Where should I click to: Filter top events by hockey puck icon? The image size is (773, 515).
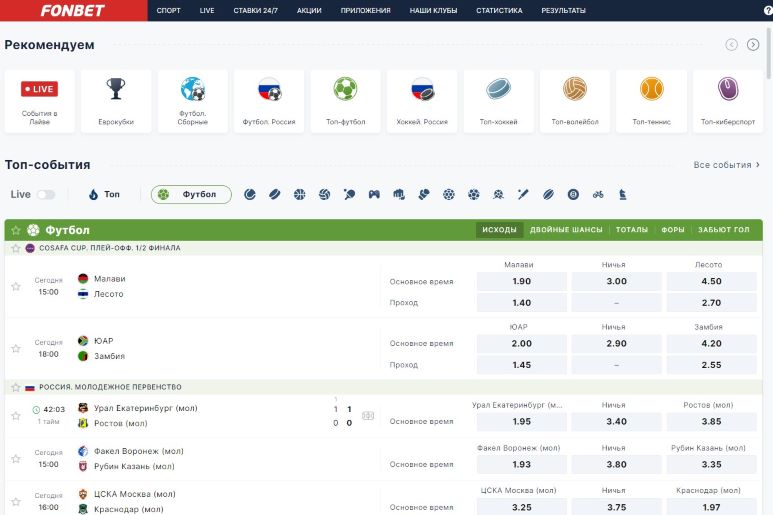(x=275, y=195)
